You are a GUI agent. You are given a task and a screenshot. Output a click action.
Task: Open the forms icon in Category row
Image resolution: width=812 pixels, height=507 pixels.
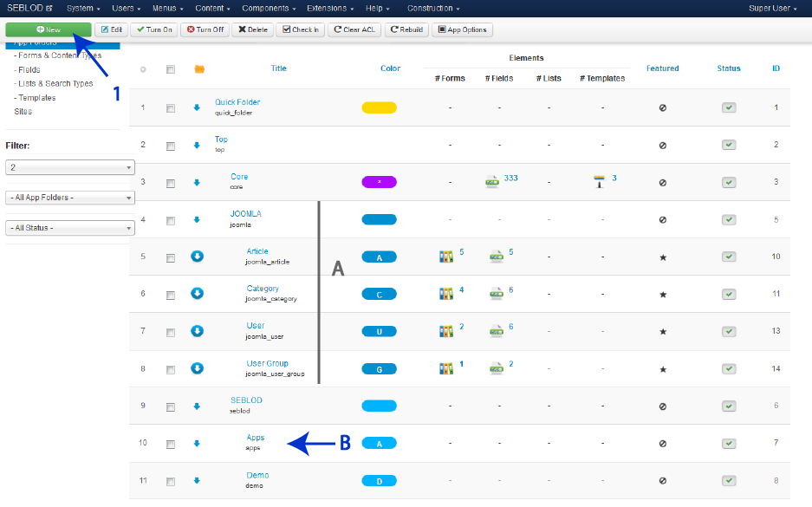click(x=446, y=294)
